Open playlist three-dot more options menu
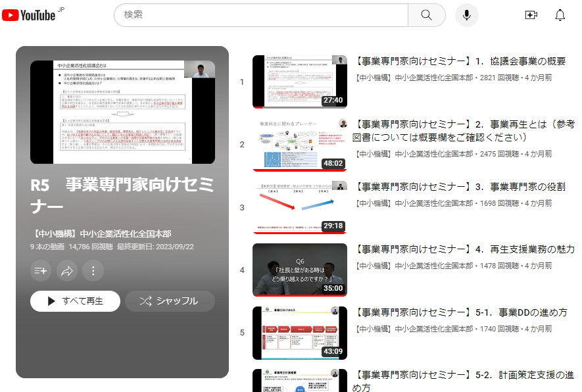The height and width of the screenshot is (392, 582). [x=93, y=270]
